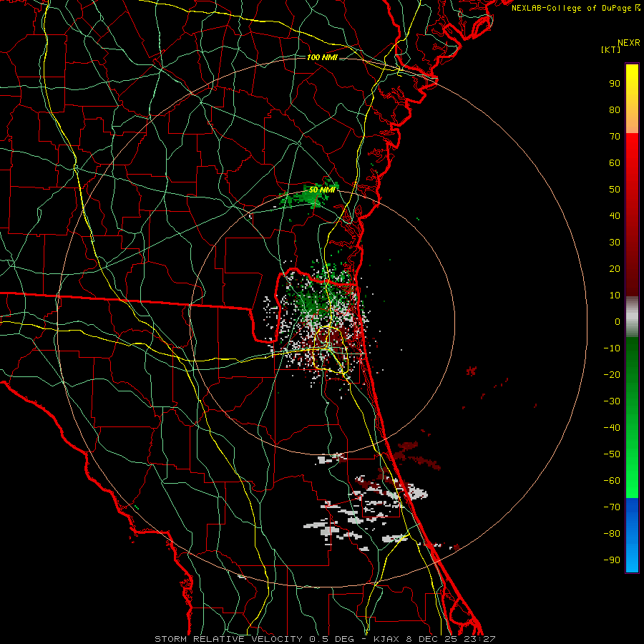
Task: Pick the yellow band of the color scale
Action: (632, 99)
